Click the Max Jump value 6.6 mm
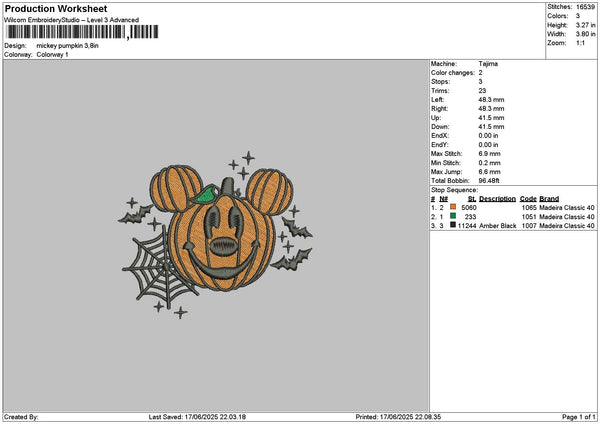Image resolution: width=600 pixels, height=424 pixels. (489, 172)
